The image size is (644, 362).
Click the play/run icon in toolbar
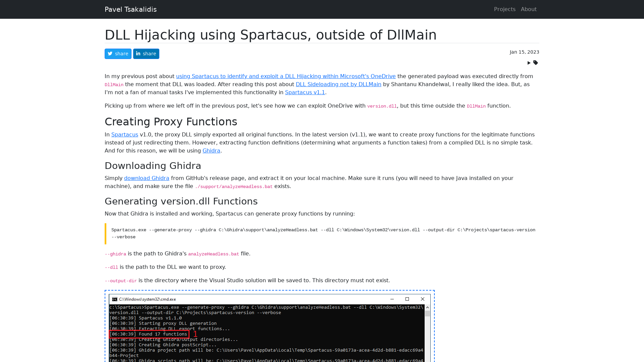click(529, 63)
